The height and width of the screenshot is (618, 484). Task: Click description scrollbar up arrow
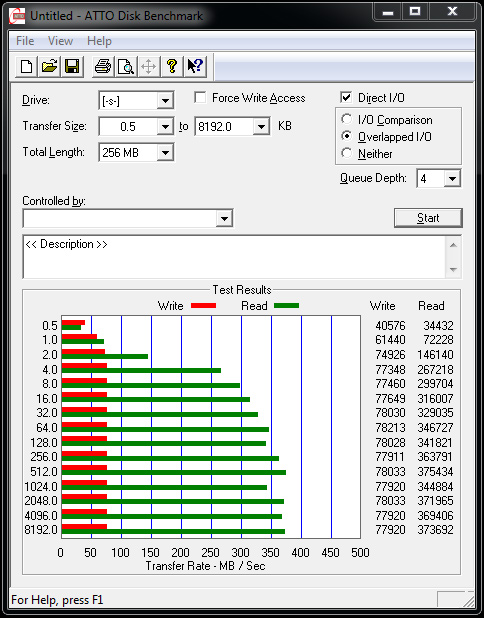tap(453, 245)
